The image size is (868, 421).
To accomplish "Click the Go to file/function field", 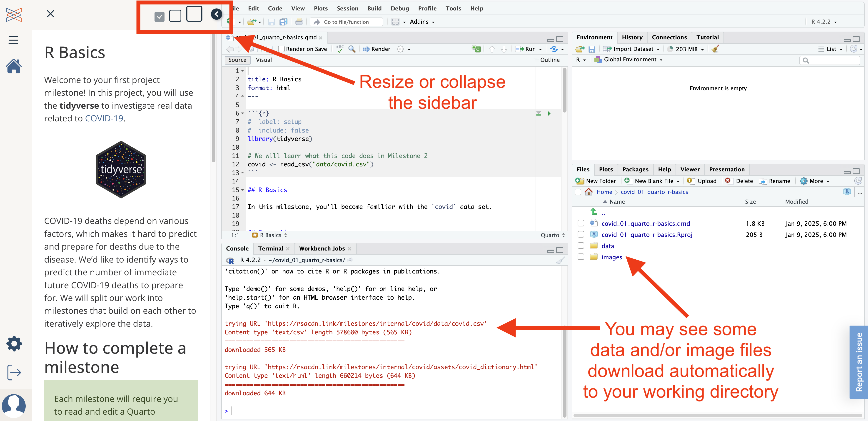I will [x=346, y=22].
